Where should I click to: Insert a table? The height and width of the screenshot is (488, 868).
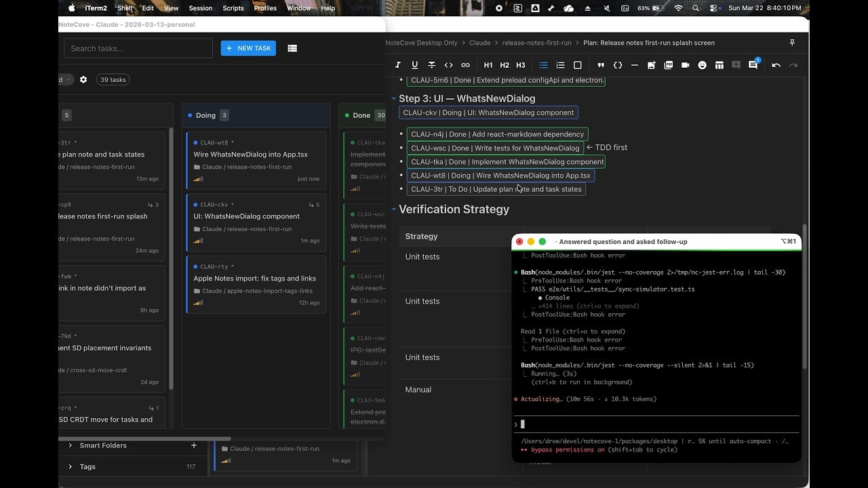click(719, 65)
